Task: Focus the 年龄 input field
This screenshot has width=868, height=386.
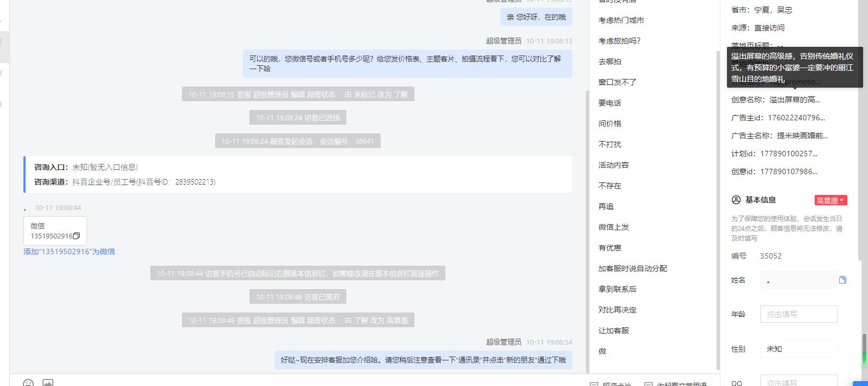Action: tap(798, 314)
